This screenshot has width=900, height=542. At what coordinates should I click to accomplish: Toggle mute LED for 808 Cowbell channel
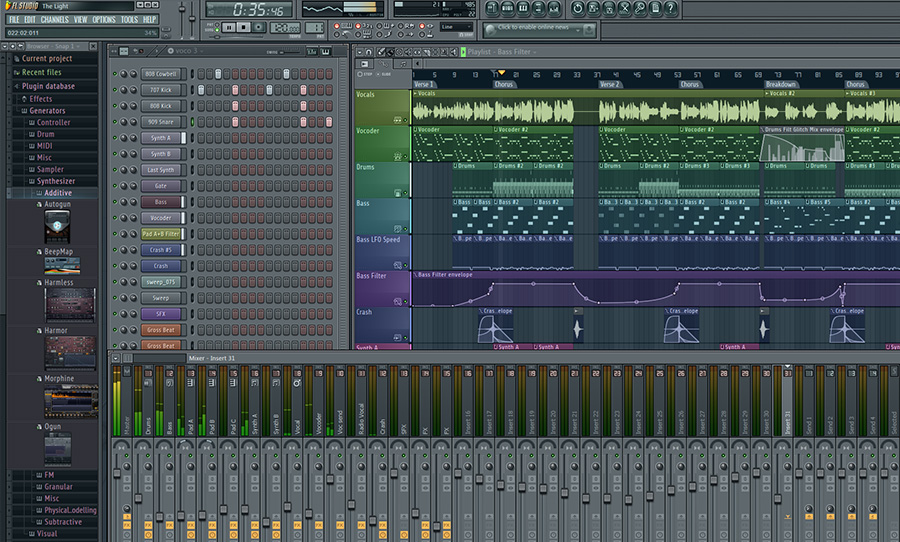115,74
